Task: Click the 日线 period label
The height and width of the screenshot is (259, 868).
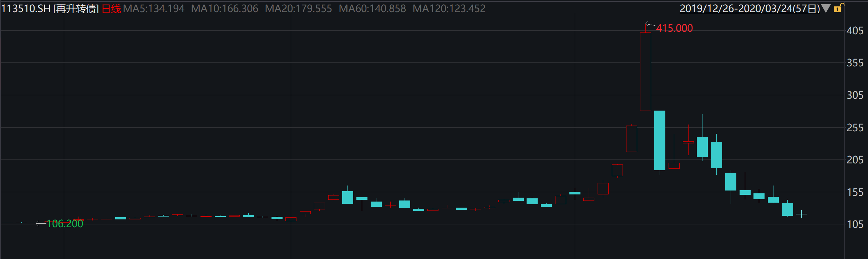Action: coord(111,9)
